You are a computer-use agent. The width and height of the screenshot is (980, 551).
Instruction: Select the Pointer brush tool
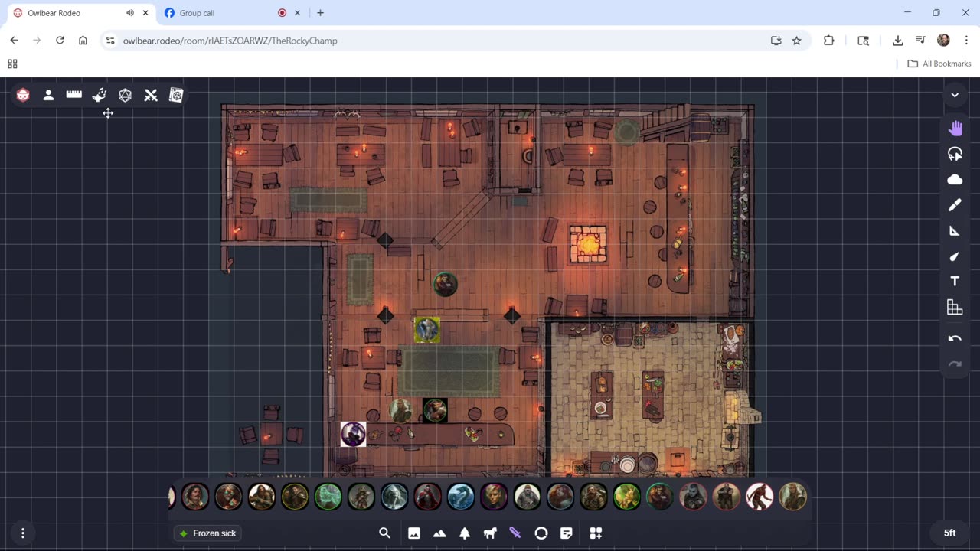pos(955,256)
